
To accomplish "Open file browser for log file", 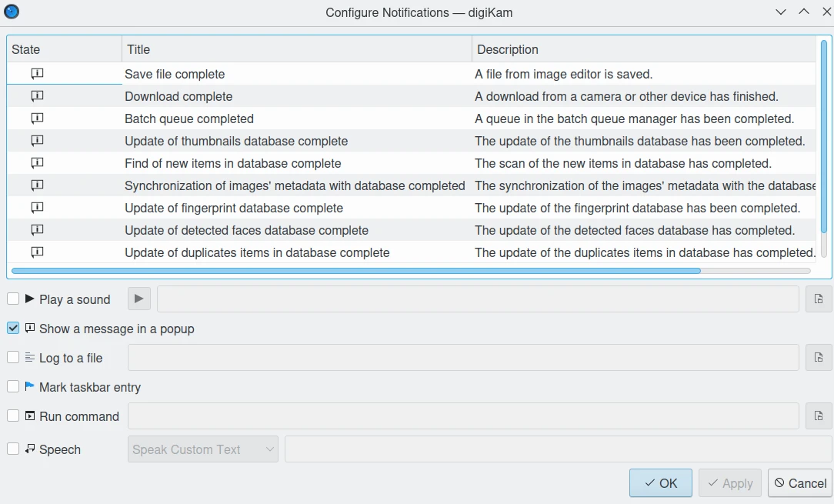I will tap(819, 358).
